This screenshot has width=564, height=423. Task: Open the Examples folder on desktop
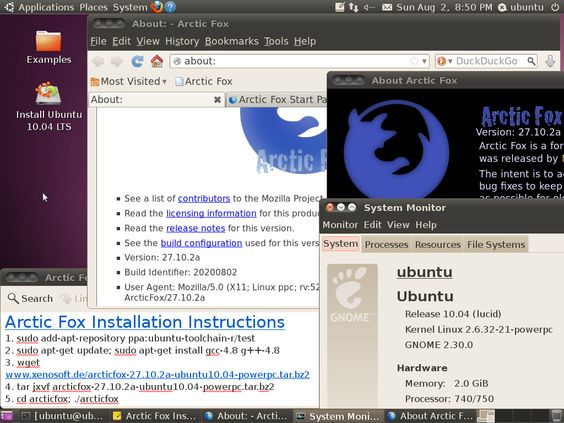pos(49,47)
